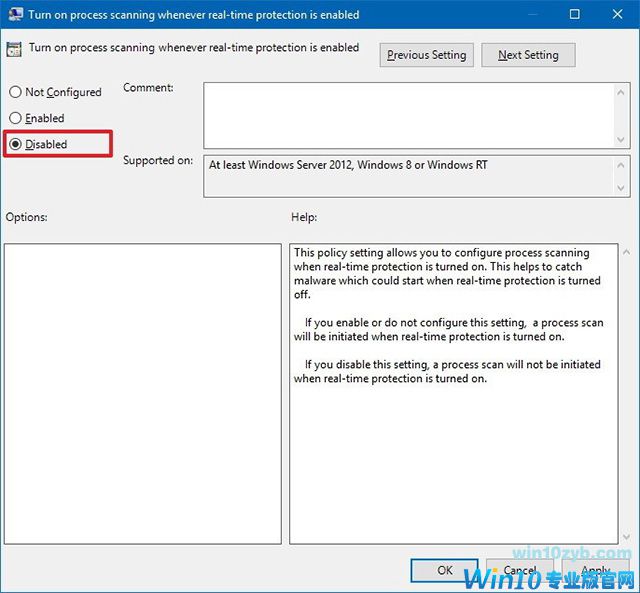The width and height of the screenshot is (640, 593).
Task: Click the help paragraph 'If you disable this setting'
Action: click(447, 371)
